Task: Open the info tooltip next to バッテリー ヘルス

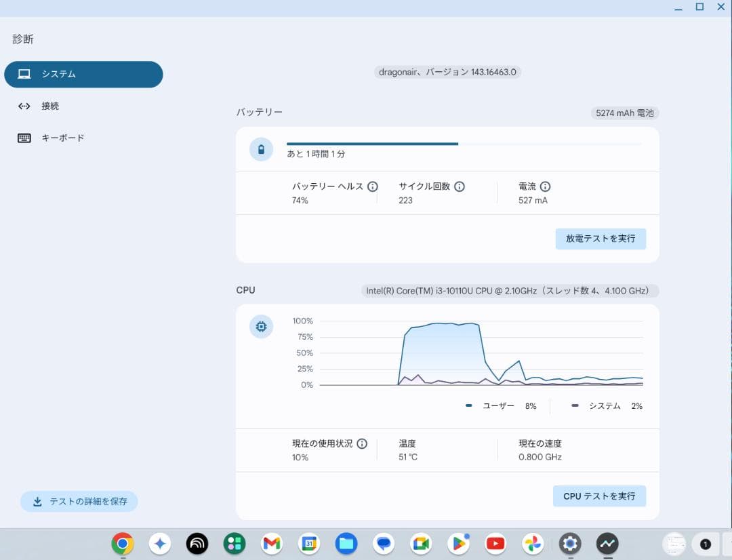Action: tap(372, 186)
